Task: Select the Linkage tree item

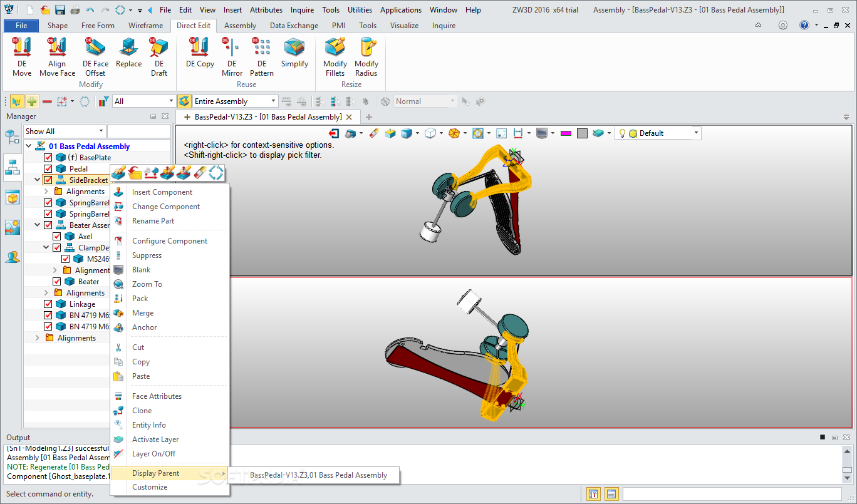Action: (x=82, y=304)
